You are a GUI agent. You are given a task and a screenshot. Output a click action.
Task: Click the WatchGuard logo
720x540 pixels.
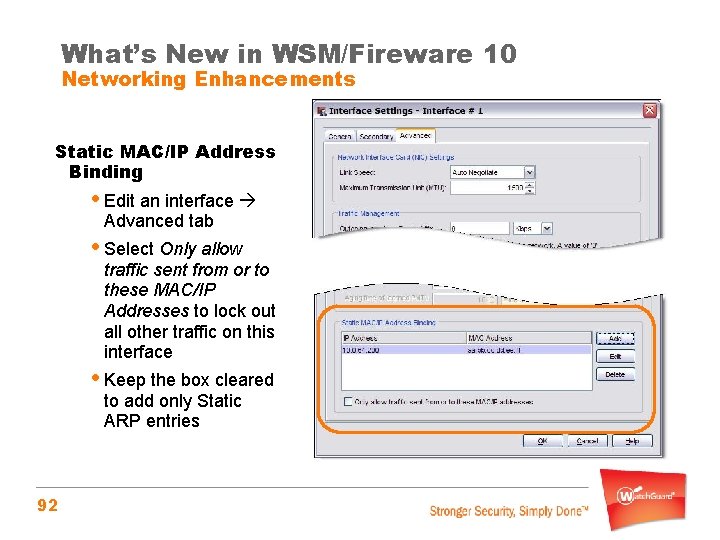point(644,499)
